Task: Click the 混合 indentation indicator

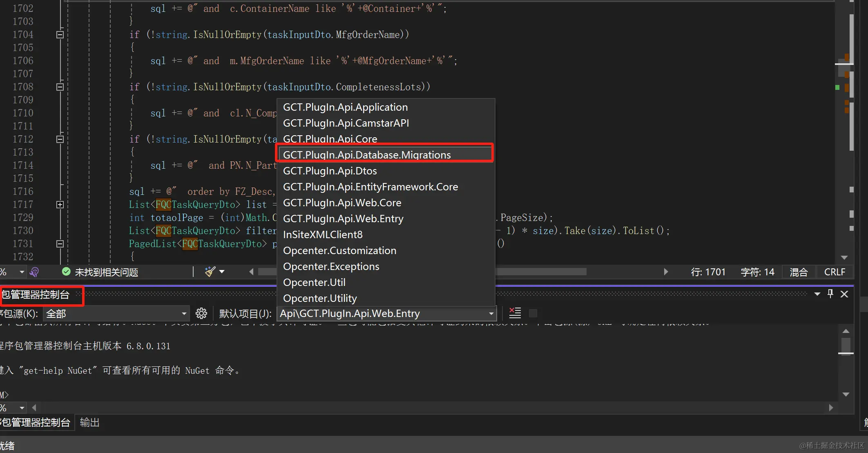Action: [799, 272]
